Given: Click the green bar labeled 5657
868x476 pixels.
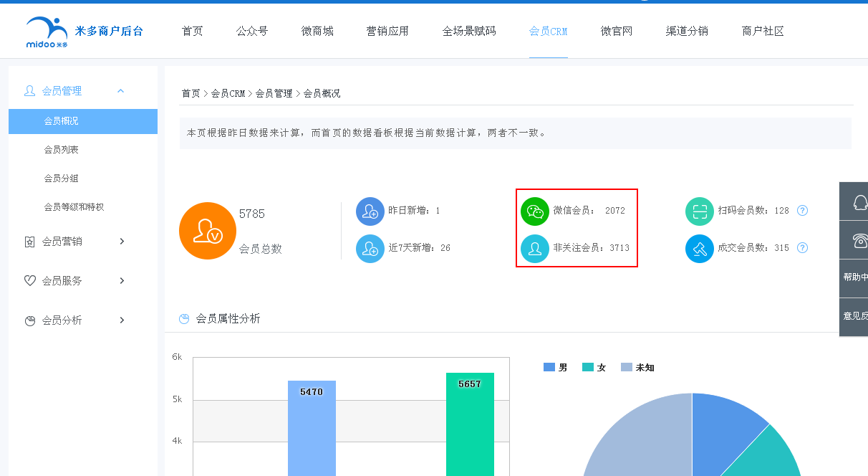Looking at the screenshot, I should 470,424.
